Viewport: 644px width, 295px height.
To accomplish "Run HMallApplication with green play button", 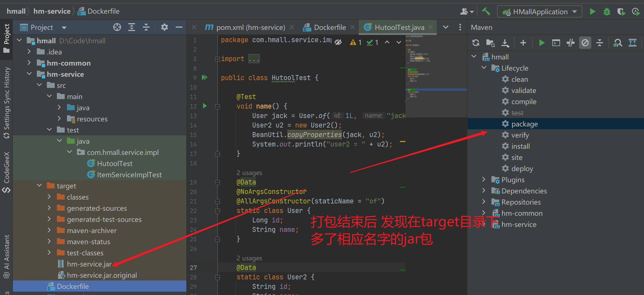I will click(x=592, y=11).
